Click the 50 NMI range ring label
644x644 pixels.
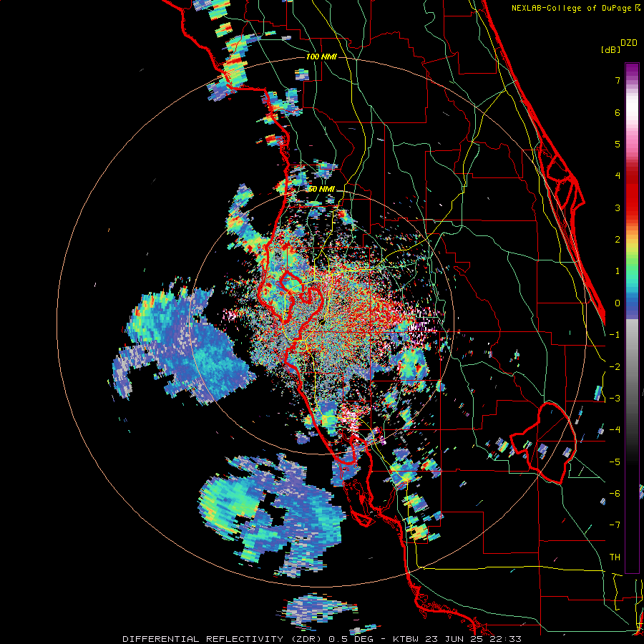(321, 189)
